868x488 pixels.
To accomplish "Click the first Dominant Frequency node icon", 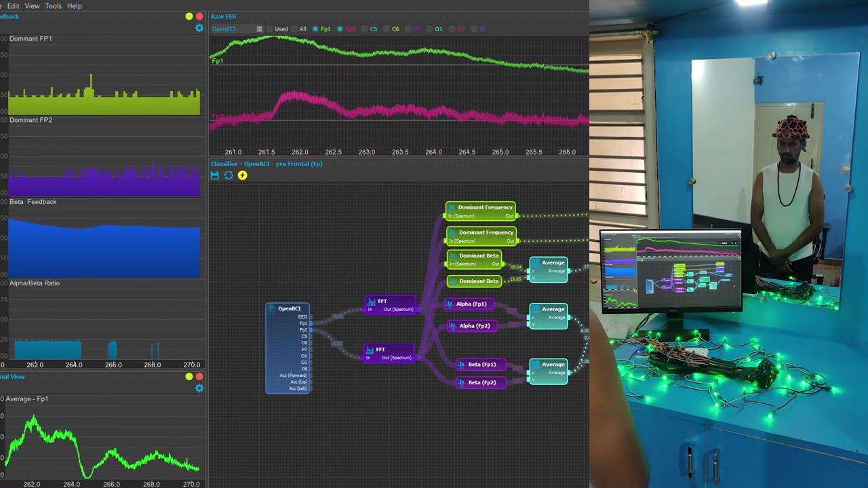I will (x=452, y=207).
